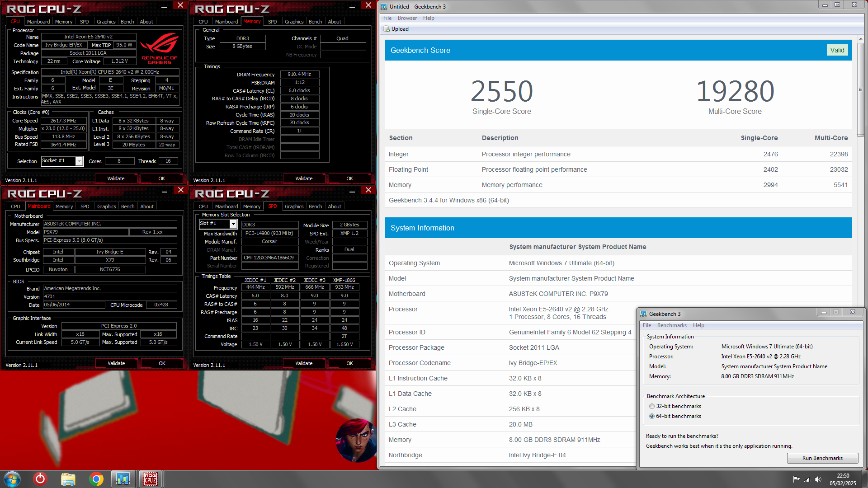Click the L3 Cache 20.0 MB row

click(511, 424)
